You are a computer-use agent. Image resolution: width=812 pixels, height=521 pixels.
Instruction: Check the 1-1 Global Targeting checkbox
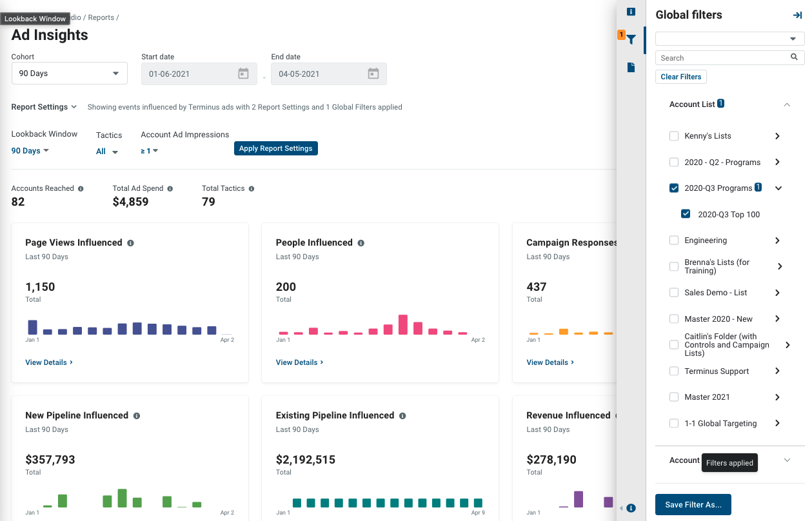pos(674,424)
